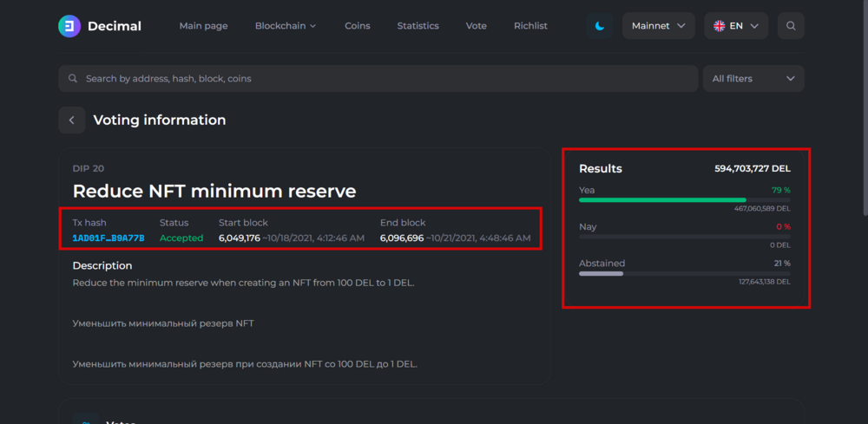Screen dimensions: 868x424
Task: Click 127,643,138 DEL abstained amount
Action: (765, 282)
